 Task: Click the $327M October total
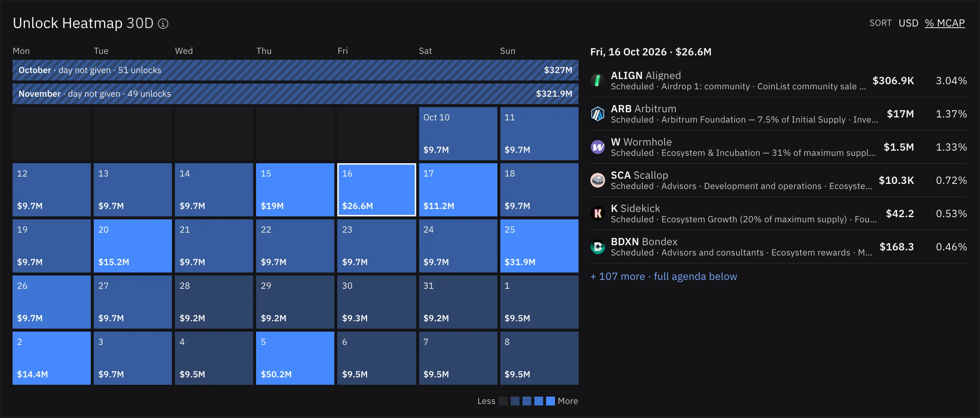558,70
